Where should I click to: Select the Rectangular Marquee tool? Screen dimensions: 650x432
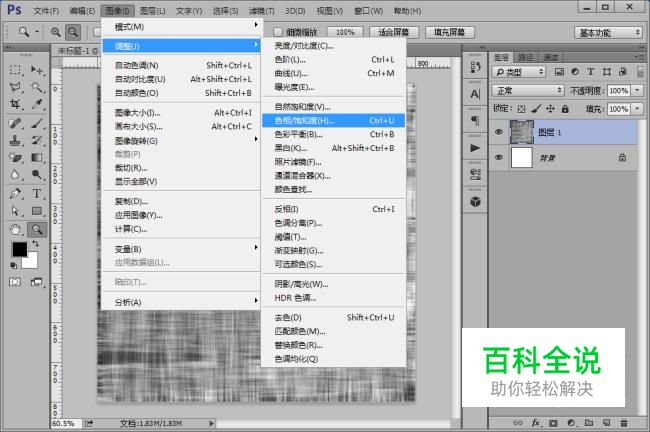[x=15, y=70]
